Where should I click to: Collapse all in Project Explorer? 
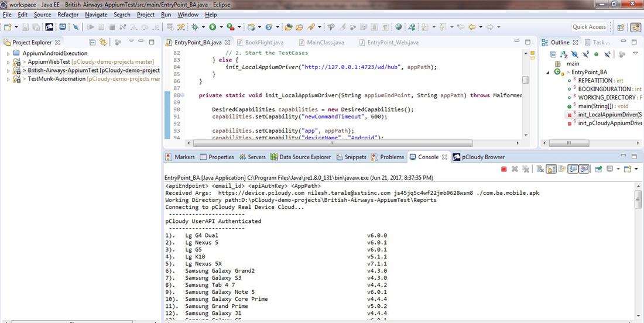[x=93, y=42]
